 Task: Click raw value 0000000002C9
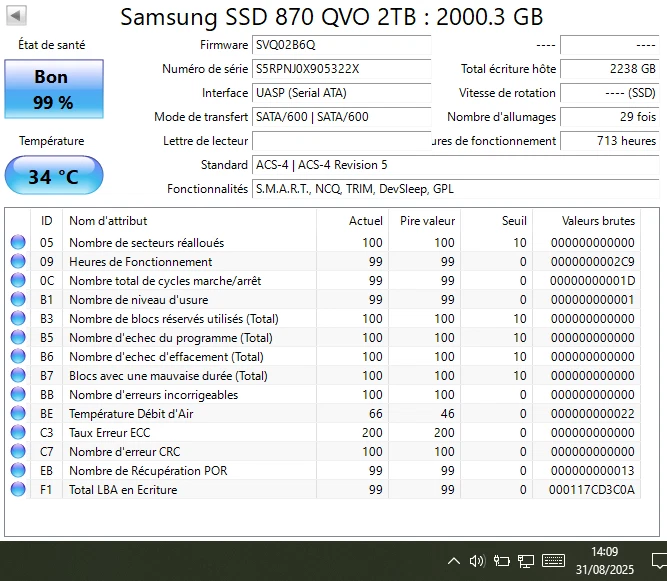click(593, 262)
